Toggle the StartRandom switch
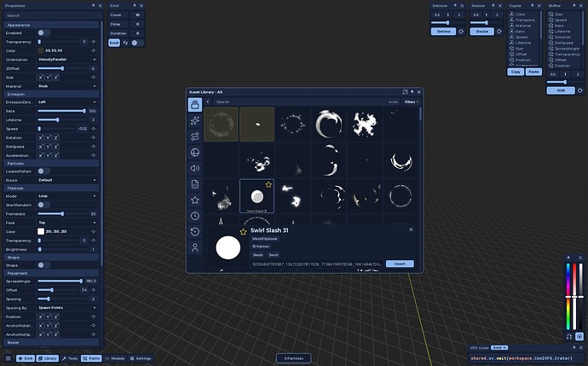Screen dimensions: 588x366 click(x=43, y=205)
